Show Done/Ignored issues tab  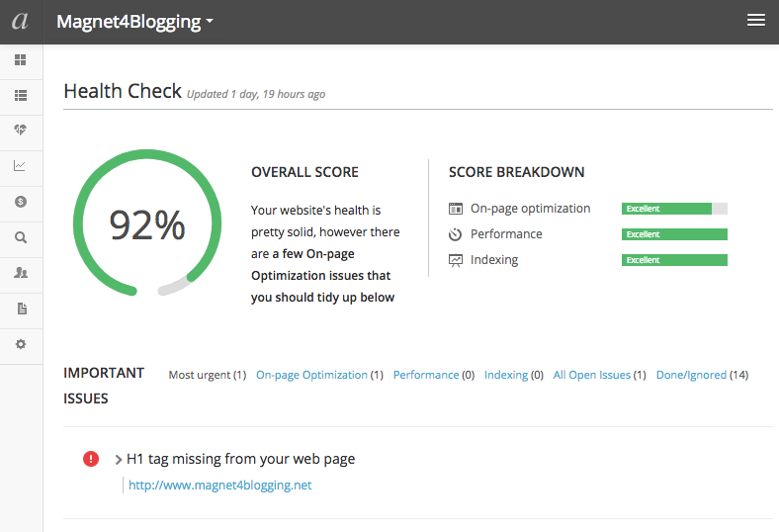702,375
